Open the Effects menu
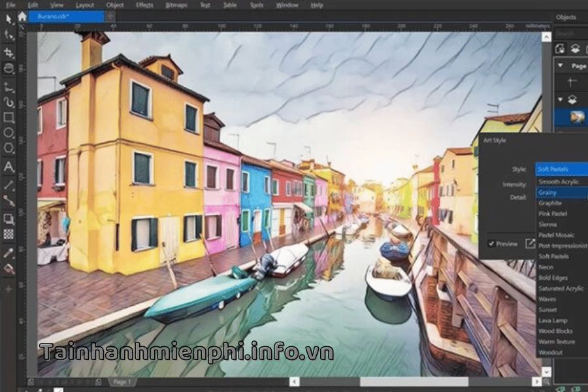Screen dimensions: 588x392 pyautogui.click(x=144, y=5)
